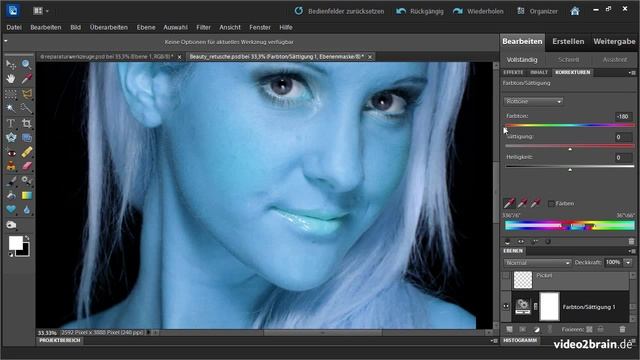Open the Deckkraft 100% opacity arrow
The image size is (640, 360).
[x=629, y=262]
